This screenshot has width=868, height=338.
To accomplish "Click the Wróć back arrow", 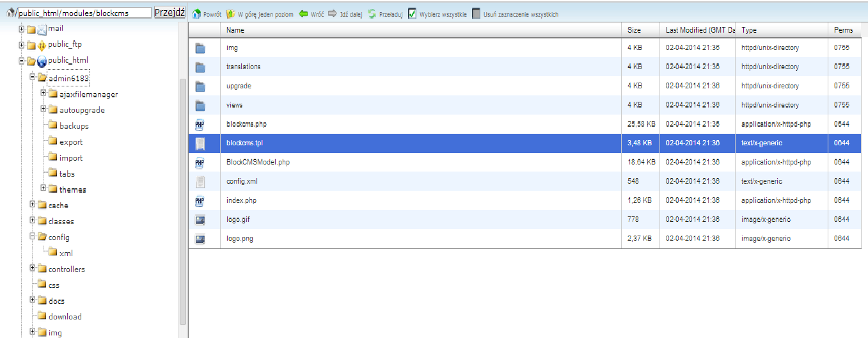I will pyautogui.click(x=311, y=14).
